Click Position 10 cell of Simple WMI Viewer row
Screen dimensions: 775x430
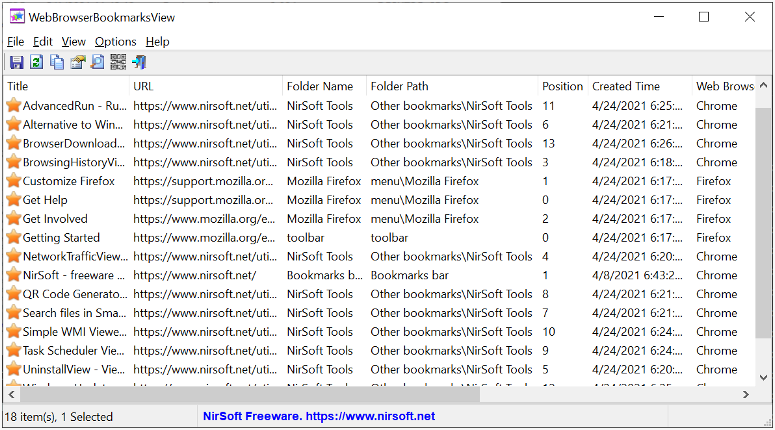click(x=549, y=331)
